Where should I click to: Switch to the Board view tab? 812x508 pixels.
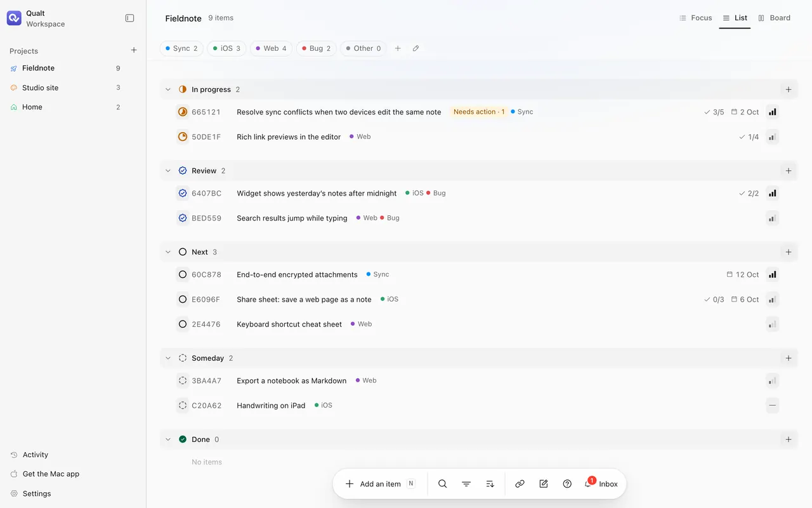pos(774,18)
